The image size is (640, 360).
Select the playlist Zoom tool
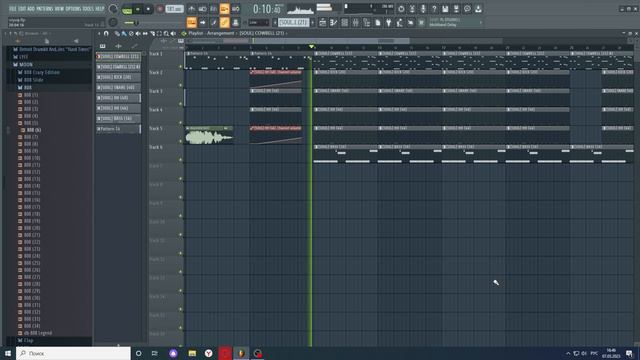tap(166, 33)
